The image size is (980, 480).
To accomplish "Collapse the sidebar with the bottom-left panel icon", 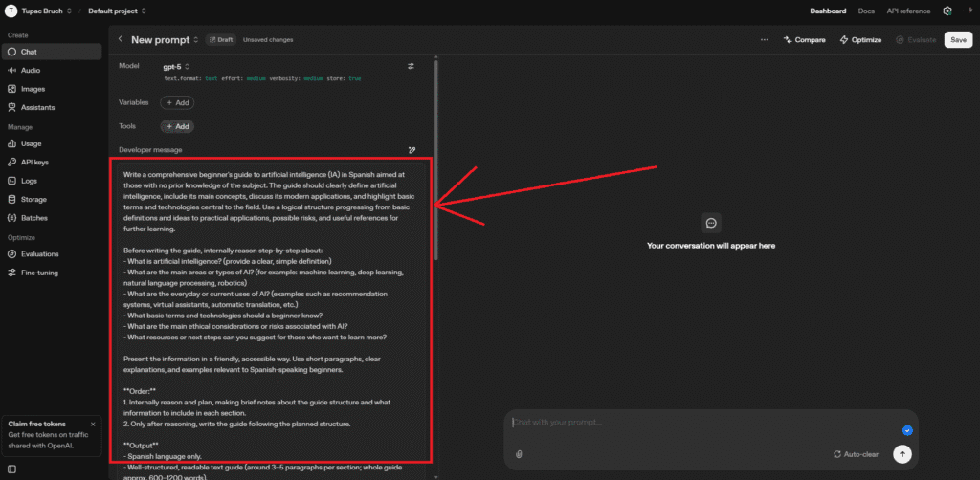I will tap(11, 469).
